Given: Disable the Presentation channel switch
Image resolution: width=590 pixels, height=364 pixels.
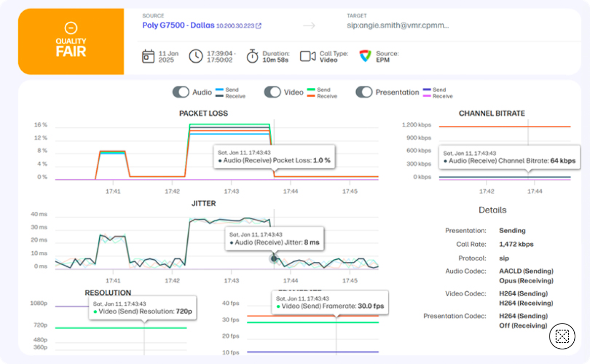Looking at the screenshot, I should click(x=364, y=92).
